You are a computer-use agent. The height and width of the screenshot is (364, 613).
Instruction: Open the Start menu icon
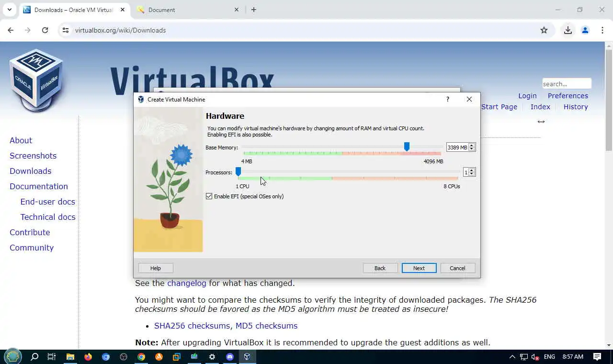click(x=13, y=356)
